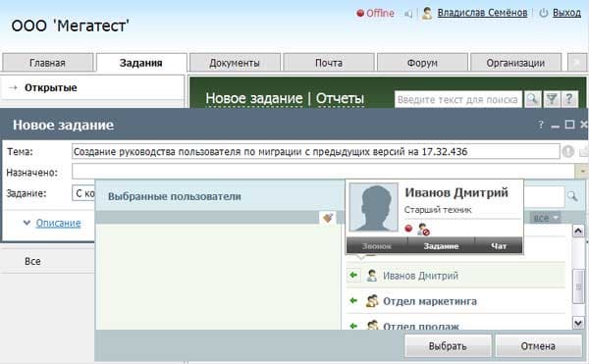Image resolution: width=589 pixels, height=364 pixels.
Task: Click the speaker sound icon in header
Action: pyautogui.click(x=408, y=14)
